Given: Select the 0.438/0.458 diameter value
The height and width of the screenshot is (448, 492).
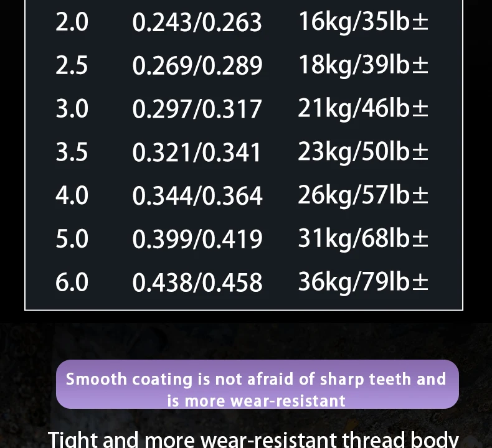Looking at the screenshot, I should pyautogui.click(x=197, y=282).
